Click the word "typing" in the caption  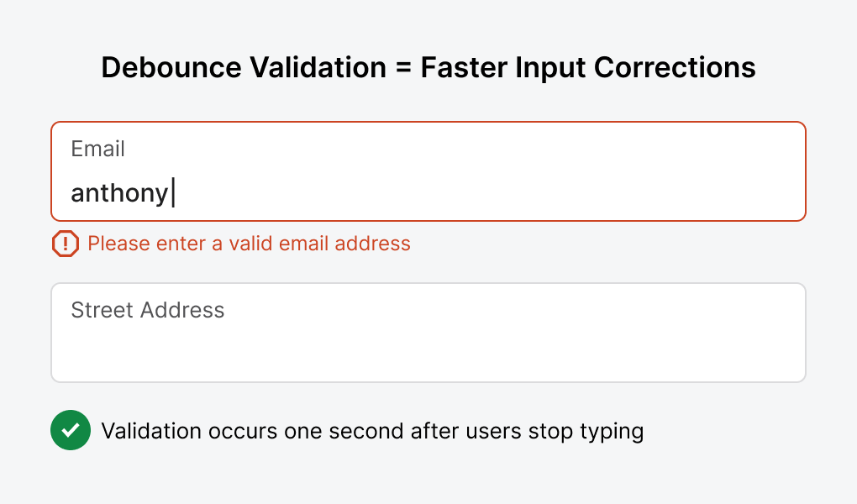point(612,432)
